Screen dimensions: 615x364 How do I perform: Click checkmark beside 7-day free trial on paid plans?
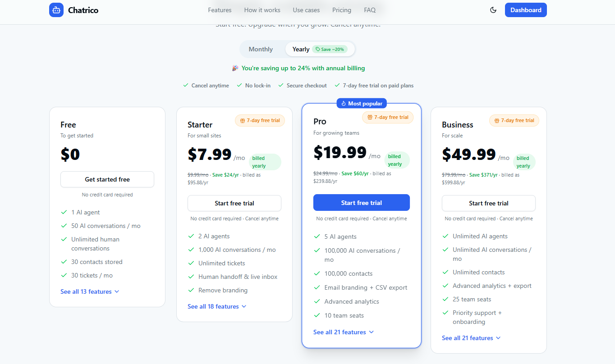tap(337, 85)
